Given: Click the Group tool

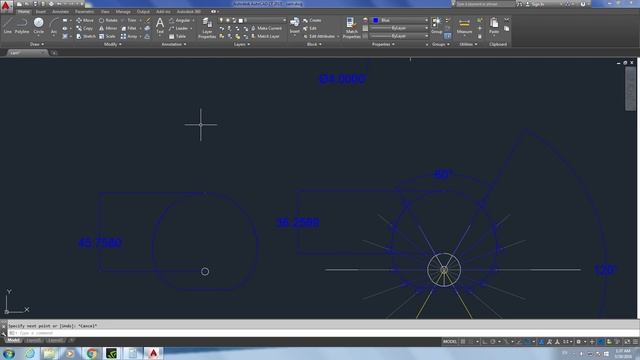Looking at the screenshot, I should [x=436, y=25].
